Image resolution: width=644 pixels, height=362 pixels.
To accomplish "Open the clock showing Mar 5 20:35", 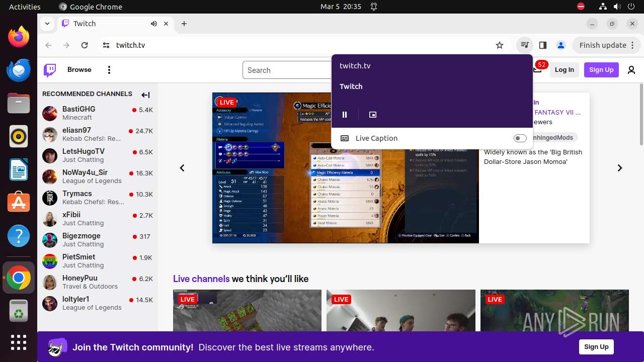I will (341, 7).
